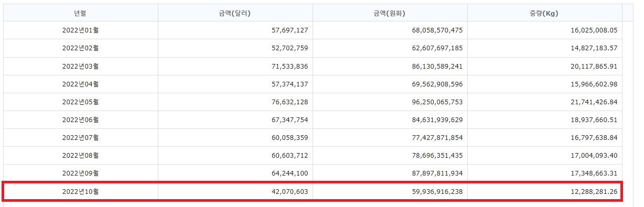The width and height of the screenshot is (644, 207).
Task: Select the 중량(Kg) column header
Action: [544, 13]
